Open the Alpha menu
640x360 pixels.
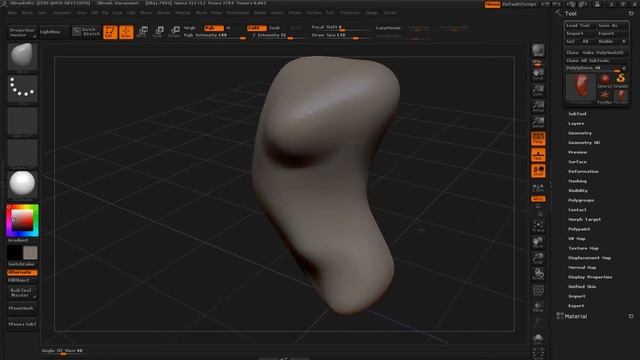[x=12, y=13]
